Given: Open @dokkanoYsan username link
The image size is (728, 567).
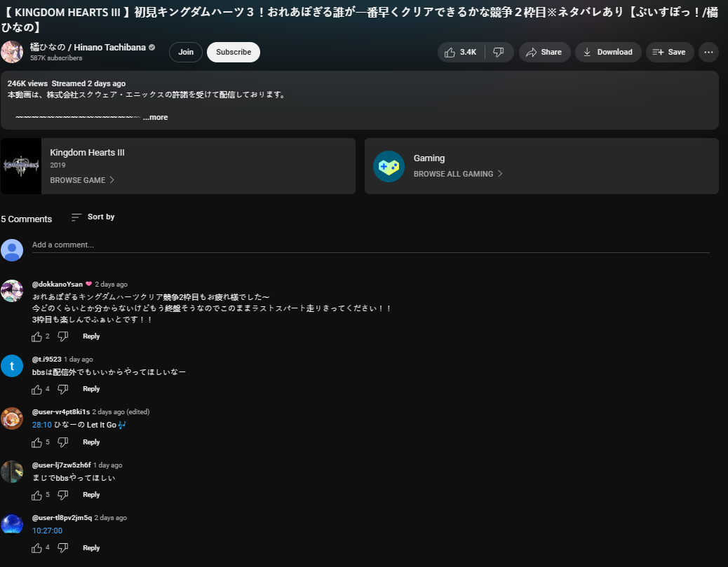Looking at the screenshot, I should 57,284.
